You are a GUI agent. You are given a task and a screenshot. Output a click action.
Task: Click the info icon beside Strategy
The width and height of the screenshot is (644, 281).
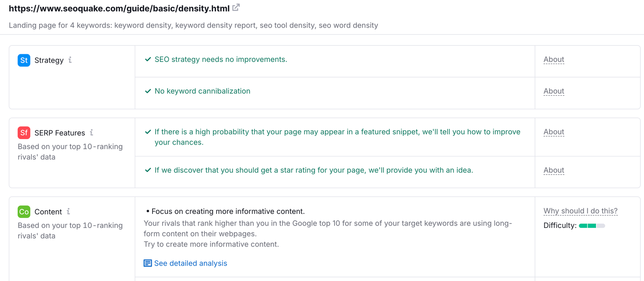click(x=70, y=60)
